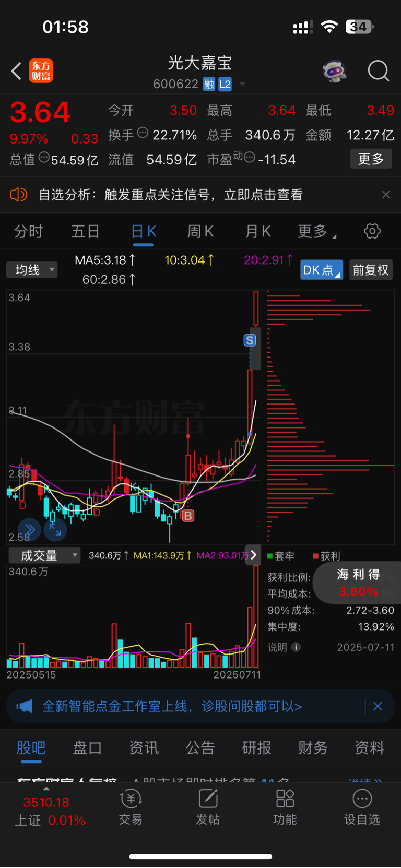This screenshot has width=401, height=868.
Task: Expand the stock switcher triangle beside L2
Action: click(x=242, y=84)
